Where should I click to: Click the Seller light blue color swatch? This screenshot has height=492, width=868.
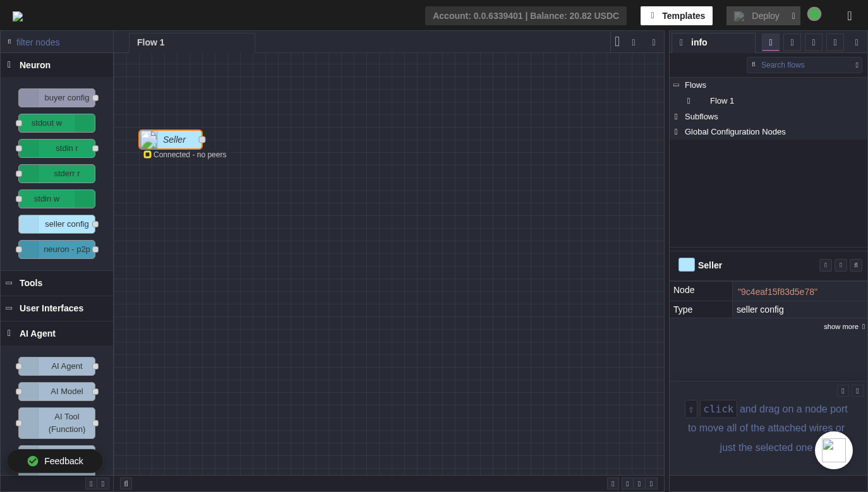click(686, 265)
